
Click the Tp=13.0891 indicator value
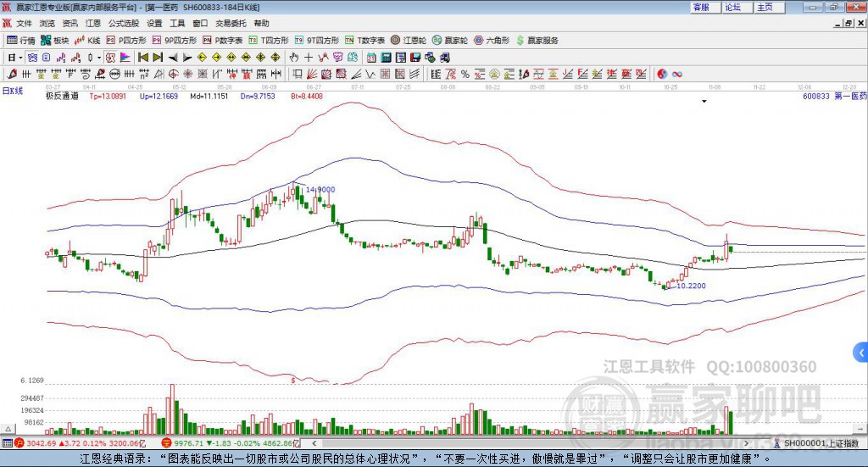click(108, 96)
